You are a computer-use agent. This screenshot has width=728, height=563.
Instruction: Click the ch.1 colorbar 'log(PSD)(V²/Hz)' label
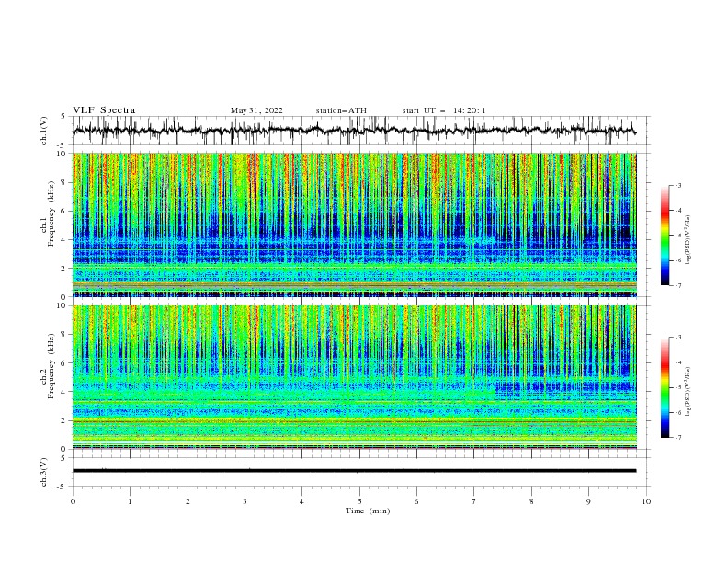(689, 240)
